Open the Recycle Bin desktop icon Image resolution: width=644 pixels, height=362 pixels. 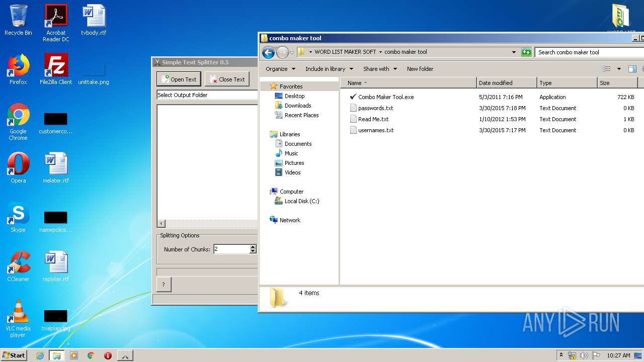[x=18, y=20]
